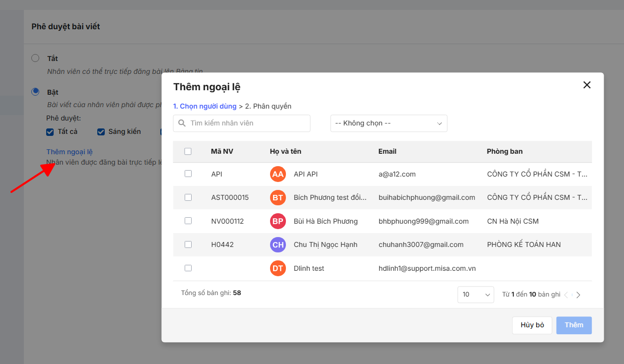This screenshot has width=624, height=364.
Task: Switch to step 2 Phân quyền
Action: point(268,106)
